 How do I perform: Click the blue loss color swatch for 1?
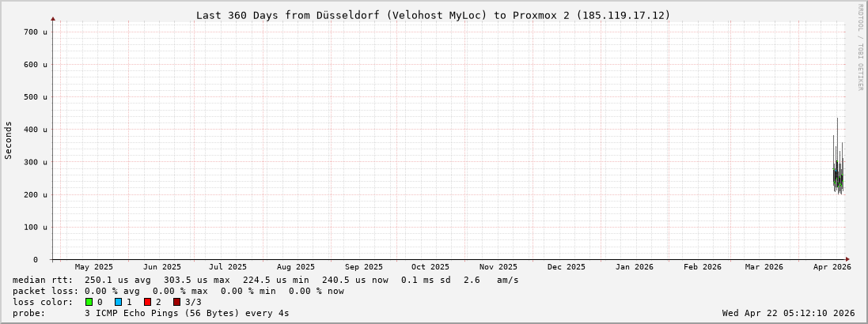[x=118, y=302]
